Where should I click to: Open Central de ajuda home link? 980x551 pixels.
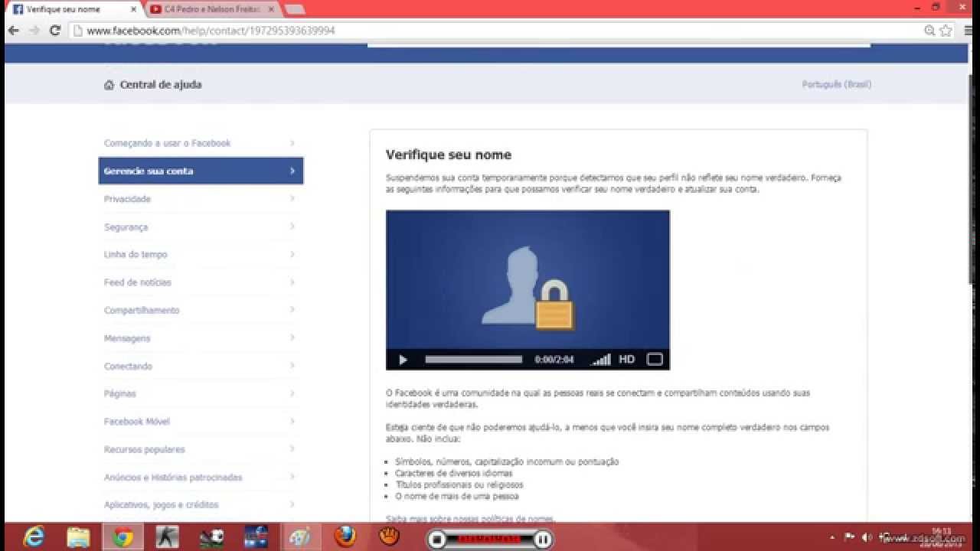point(161,85)
